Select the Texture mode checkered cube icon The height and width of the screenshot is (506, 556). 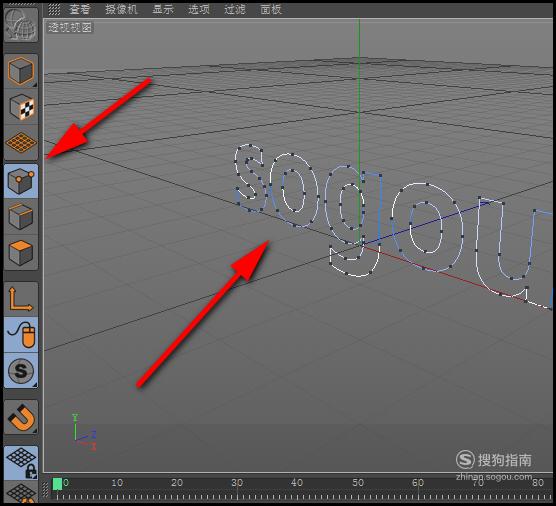21,107
